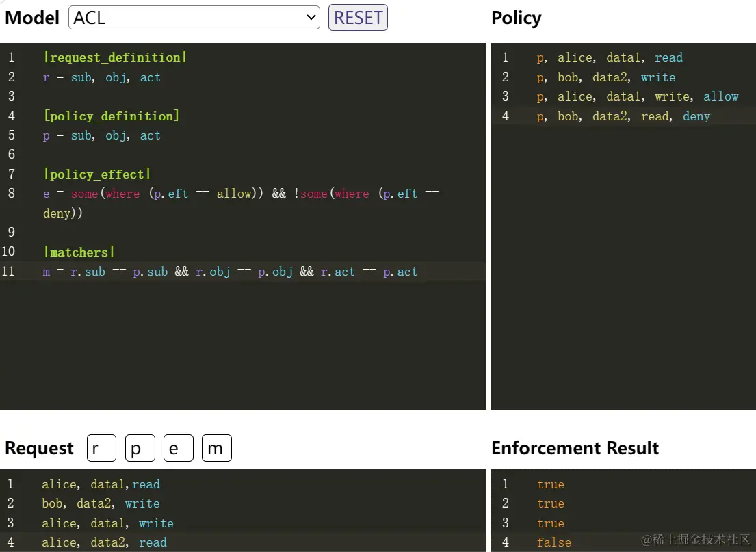Click enforcement result 'false'
The image size is (756, 552).
tap(554, 542)
